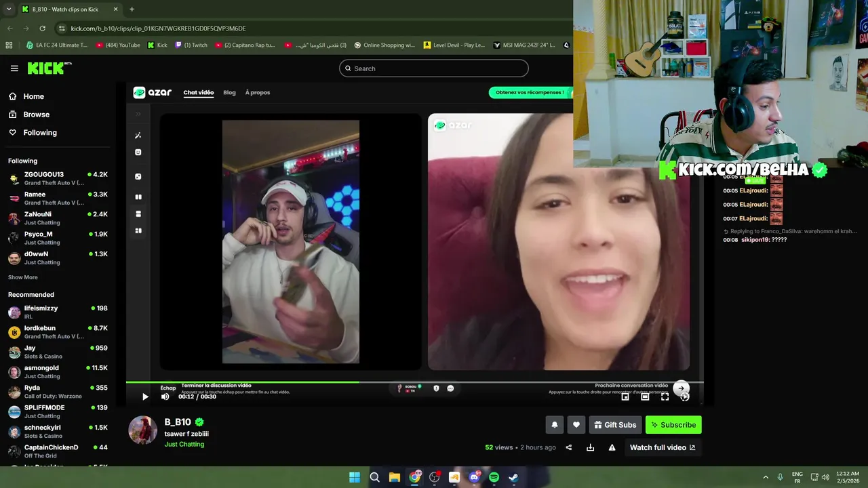
Task: Click the green Subscribe button
Action: pyautogui.click(x=673, y=425)
